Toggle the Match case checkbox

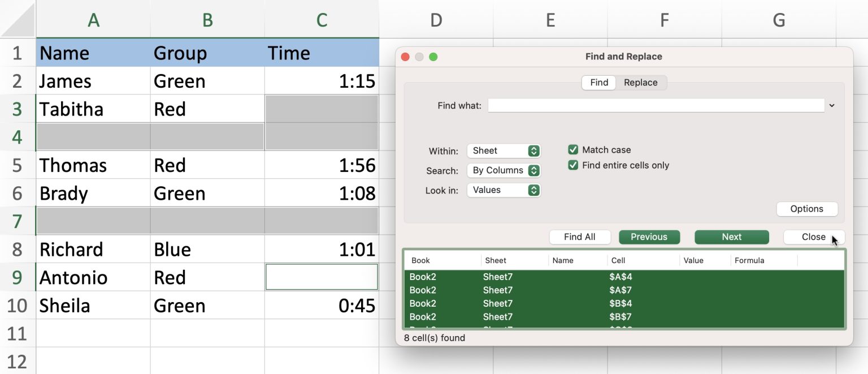pos(573,150)
